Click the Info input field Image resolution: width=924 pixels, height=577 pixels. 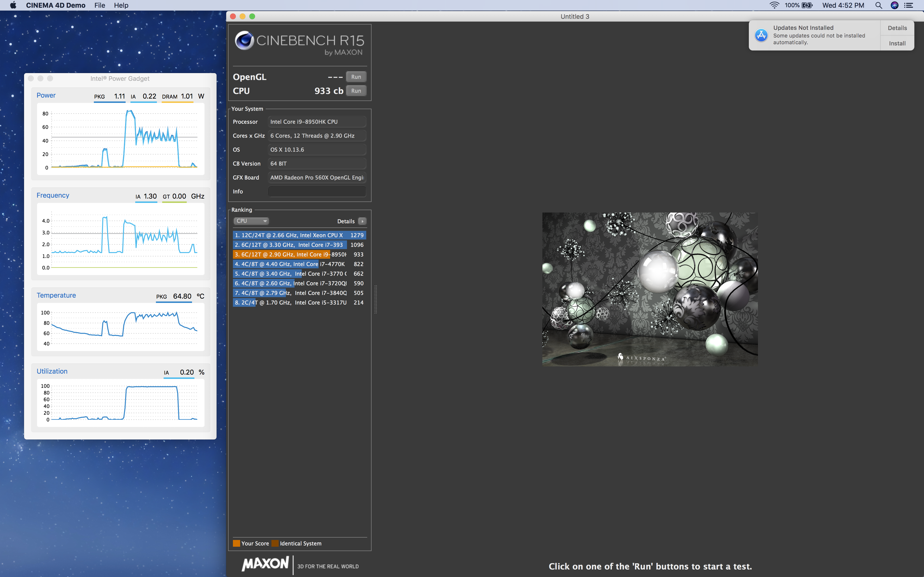[x=316, y=192]
